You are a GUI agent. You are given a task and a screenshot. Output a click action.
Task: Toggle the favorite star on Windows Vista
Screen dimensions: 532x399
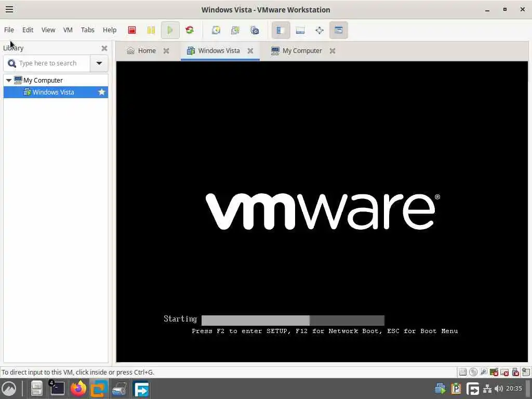[x=101, y=92]
